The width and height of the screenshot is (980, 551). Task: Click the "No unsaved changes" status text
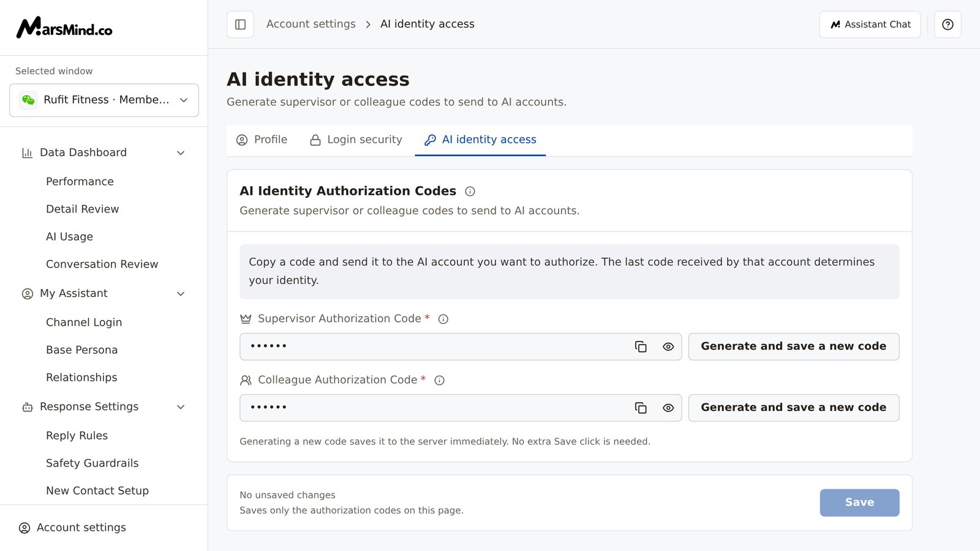[x=287, y=495]
